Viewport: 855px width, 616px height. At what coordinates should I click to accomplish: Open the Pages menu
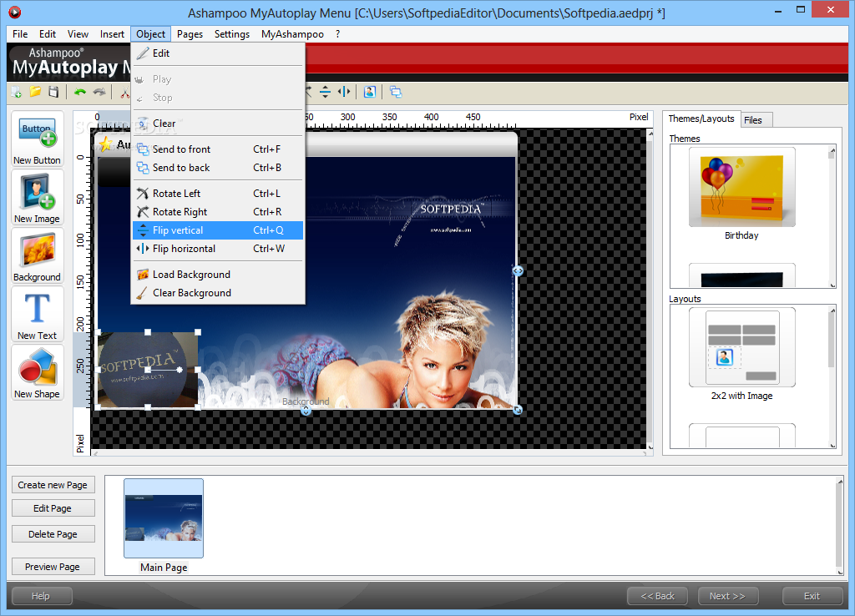click(190, 33)
